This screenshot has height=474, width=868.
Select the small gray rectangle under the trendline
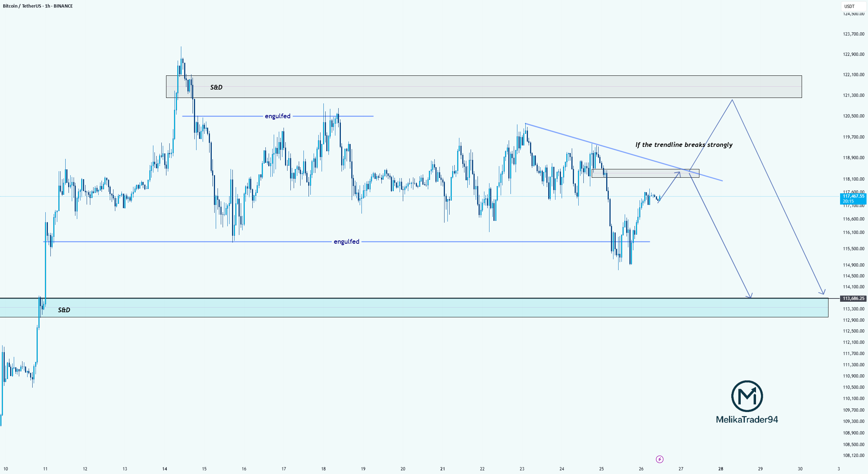[645, 173]
